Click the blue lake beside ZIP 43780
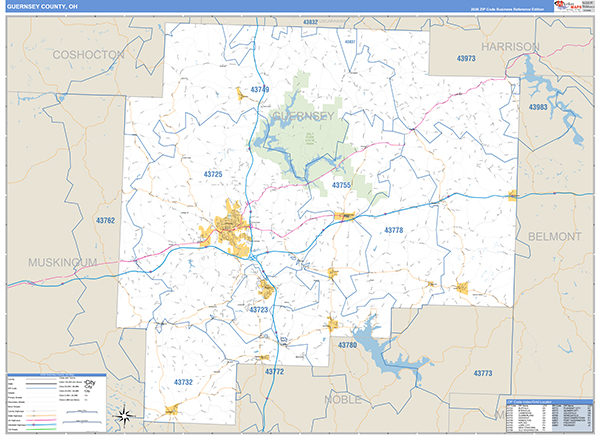The image size is (600, 435). tap(386, 350)
